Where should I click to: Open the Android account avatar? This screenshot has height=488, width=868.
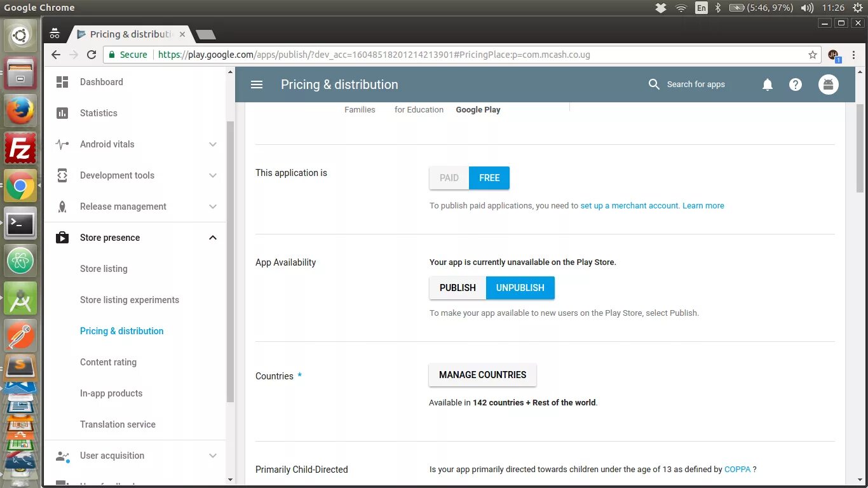point(829,85)
